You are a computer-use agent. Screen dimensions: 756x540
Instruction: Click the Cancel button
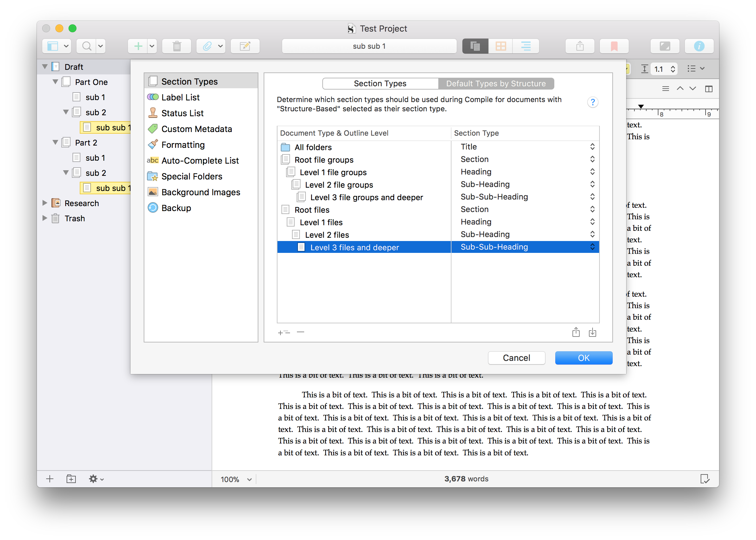pyautogui.click(x=516, y=358)
